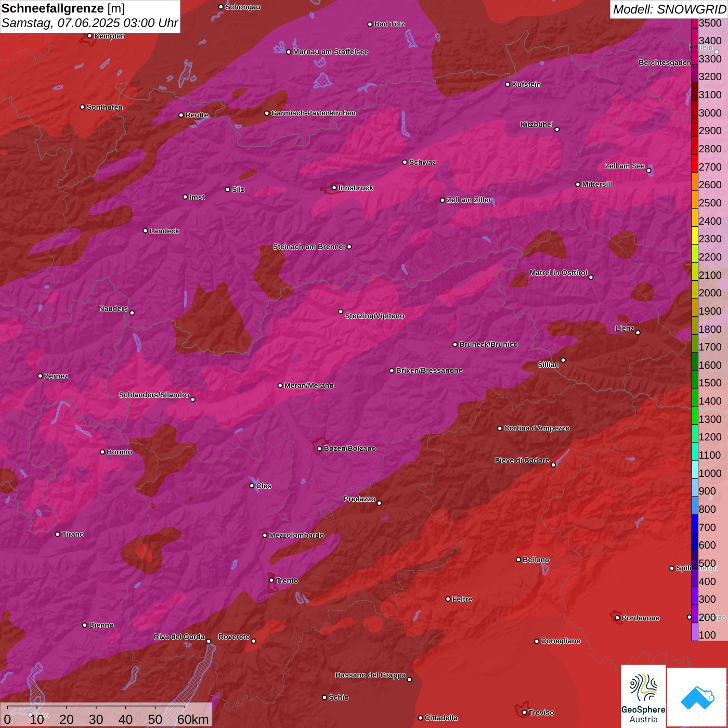Image resolution: width=728 pixels, height=728 pixels.
Task: Click the Schneefallgrenze [m] title
Action: coord(63,8)
